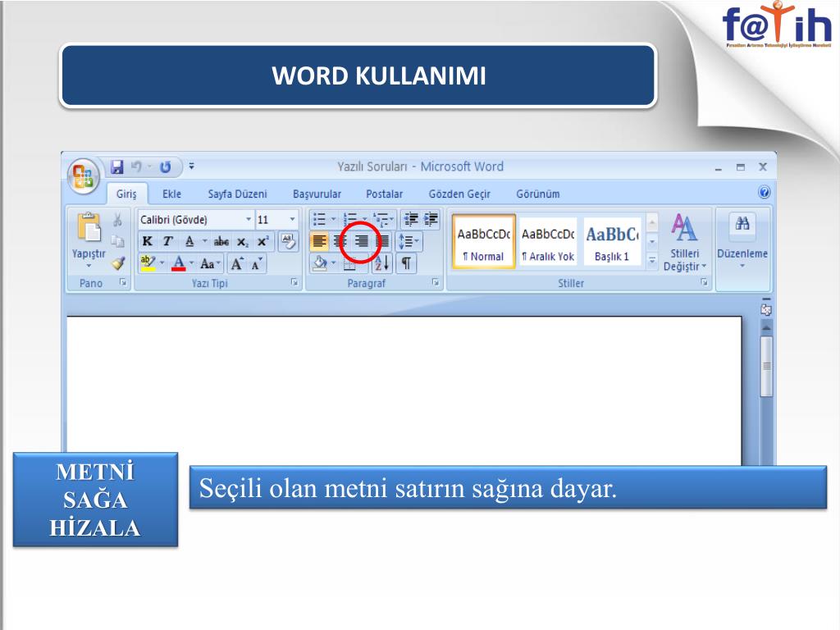This screenshot has width=840, height=630.
Task: Click the Decrease Indent icon
Action: tap(411, 218)
